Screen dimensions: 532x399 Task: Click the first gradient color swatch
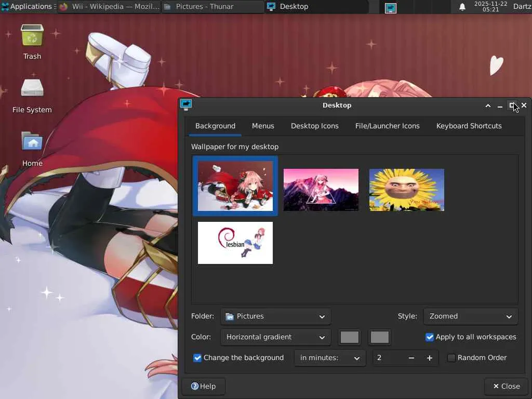(350, 337)
